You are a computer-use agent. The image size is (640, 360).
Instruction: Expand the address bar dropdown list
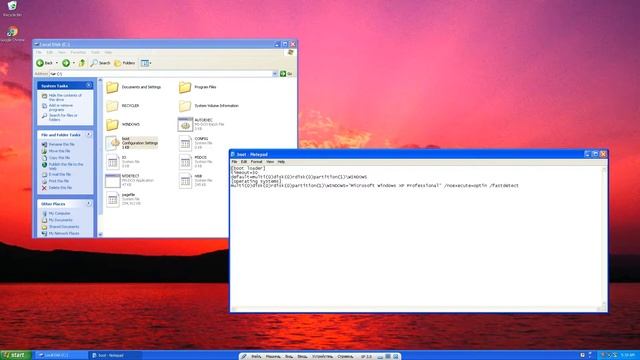click(275, 73)
